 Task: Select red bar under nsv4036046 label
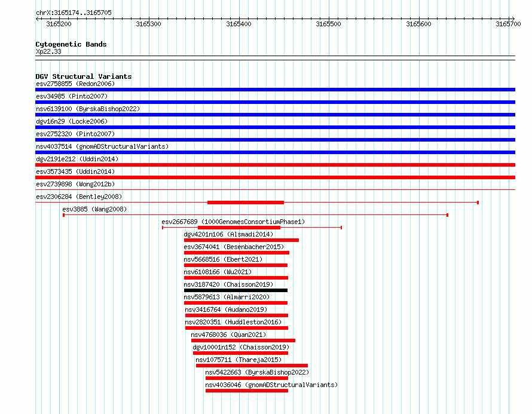[x=247, y=391]
